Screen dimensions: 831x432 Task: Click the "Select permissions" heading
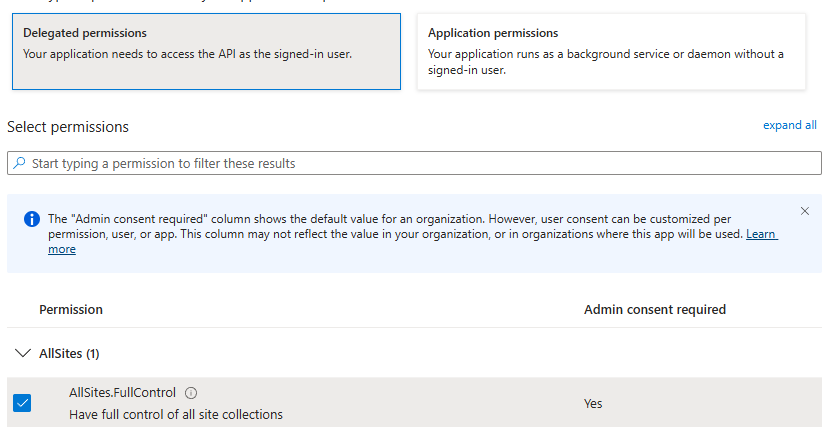[x=68, y=127]
